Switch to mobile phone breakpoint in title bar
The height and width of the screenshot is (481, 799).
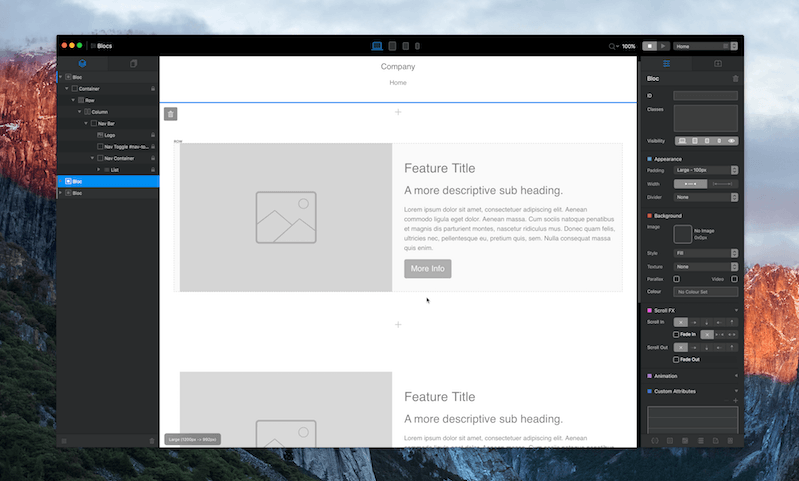pos(417,46)
